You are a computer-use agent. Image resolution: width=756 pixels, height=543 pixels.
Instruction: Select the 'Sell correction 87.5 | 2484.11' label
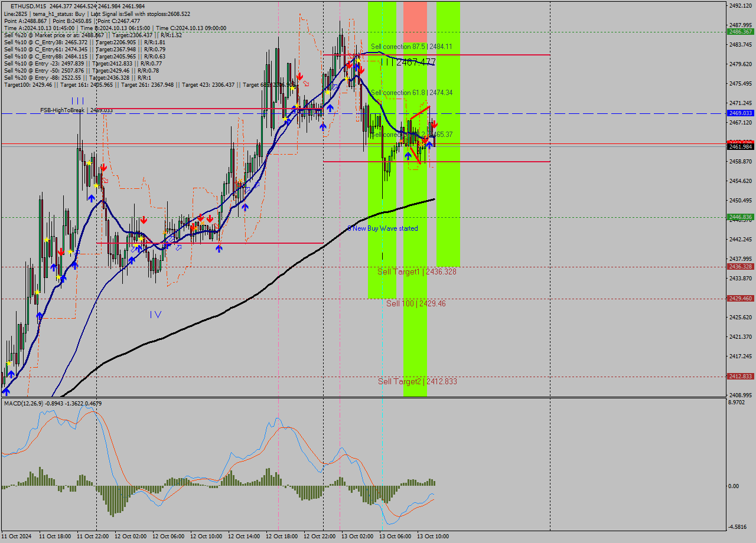point(412,46)
